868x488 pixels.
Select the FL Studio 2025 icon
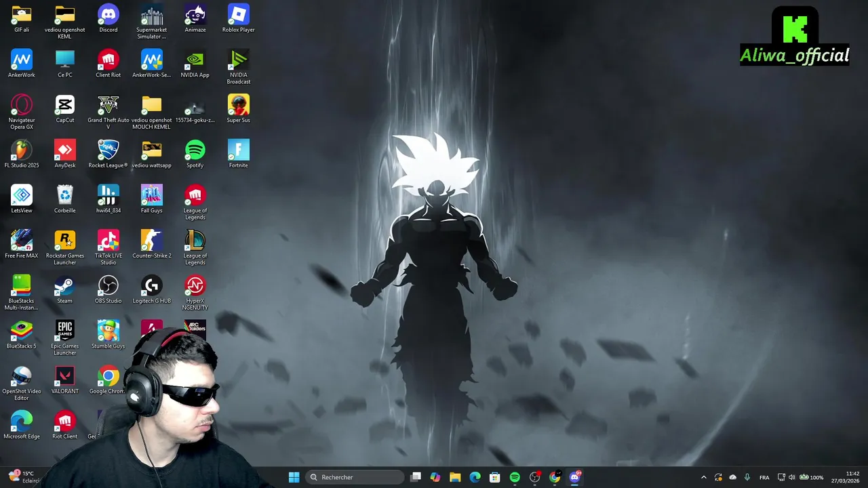click(x=22, y=154)
